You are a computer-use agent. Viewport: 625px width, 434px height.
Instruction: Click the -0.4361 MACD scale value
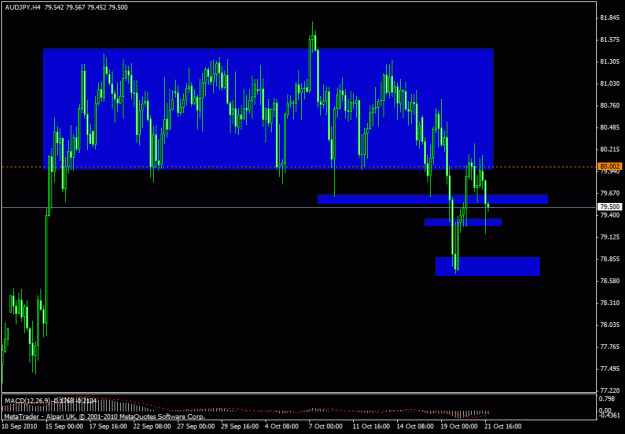pyautogui.click(x=610, y=416)
